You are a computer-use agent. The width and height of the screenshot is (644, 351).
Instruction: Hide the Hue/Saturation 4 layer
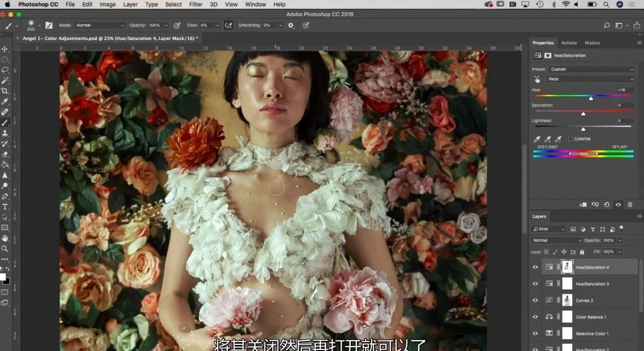pyautogui.click(x=535, y=268)
